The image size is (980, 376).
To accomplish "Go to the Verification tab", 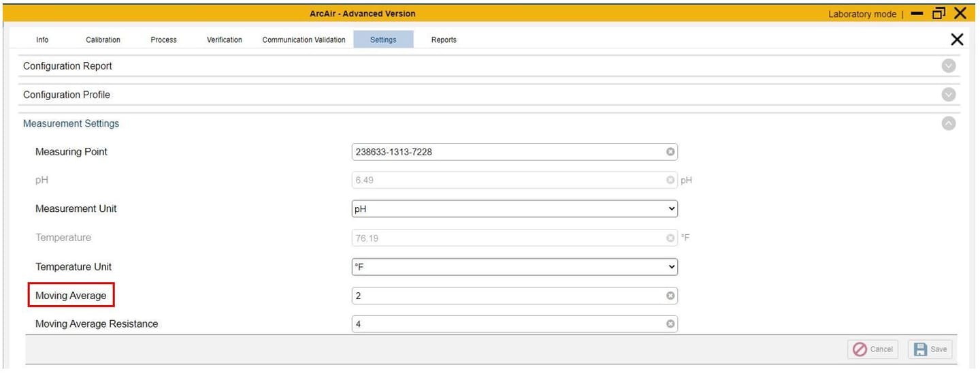I will pyautogui.click(x=224, y=40).
